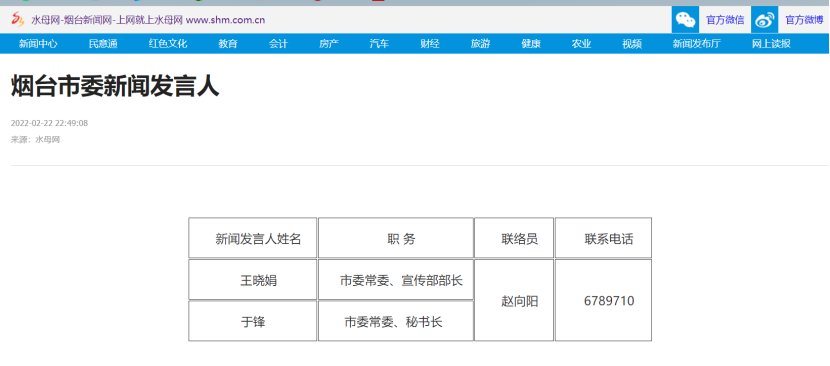
Task: Open 新闻发布厅 navigation item
Action: point(697,44)
